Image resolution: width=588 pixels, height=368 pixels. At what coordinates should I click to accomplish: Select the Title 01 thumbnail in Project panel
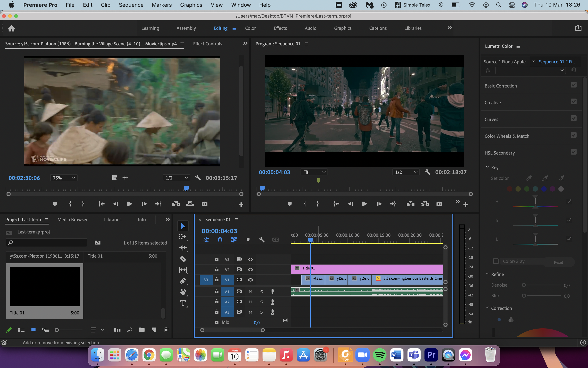(45, 286)
